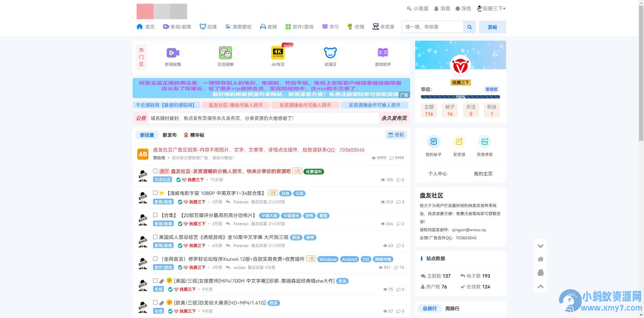Image resolution: width=644 pixels, height=318 pixels.
Task: Open the 交流闲聊 WeChat-style icon
Action: pyautogui.click(x=225, y=53)
